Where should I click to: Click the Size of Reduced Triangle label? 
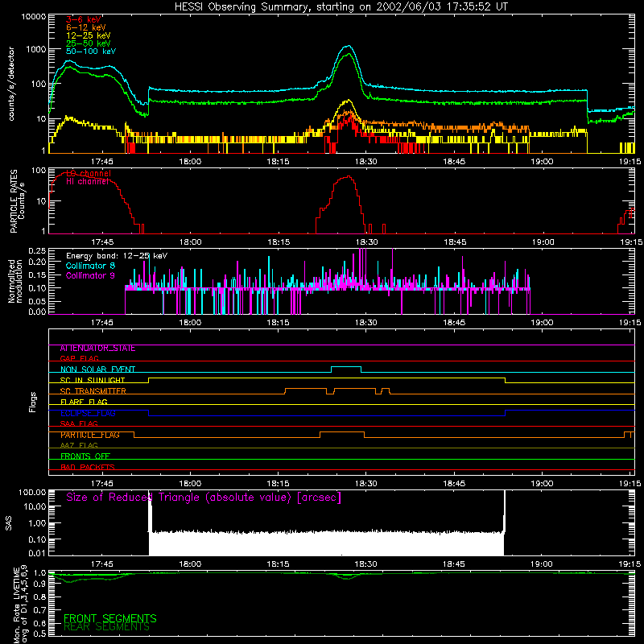204,497
